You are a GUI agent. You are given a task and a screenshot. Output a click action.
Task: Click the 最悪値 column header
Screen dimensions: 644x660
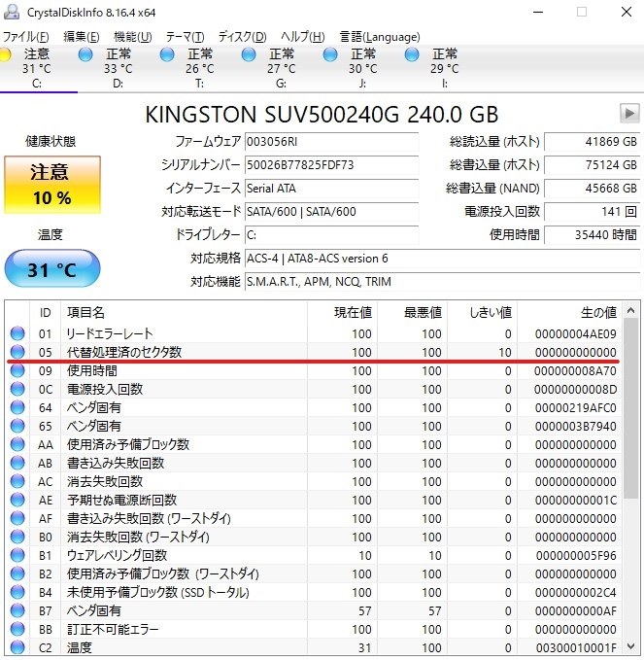click(x=413, y=312)
